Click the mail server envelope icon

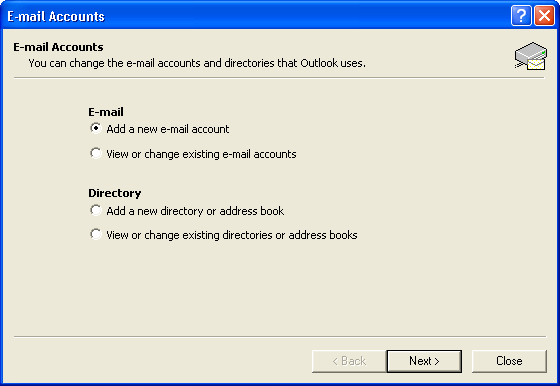[531, 56]
